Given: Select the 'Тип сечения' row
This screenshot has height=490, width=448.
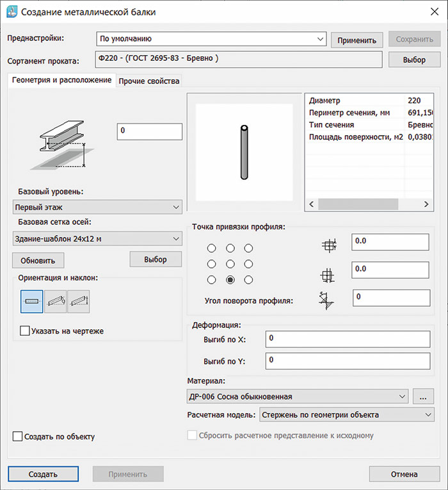Looking at the screenshot, I should point(369,125).
